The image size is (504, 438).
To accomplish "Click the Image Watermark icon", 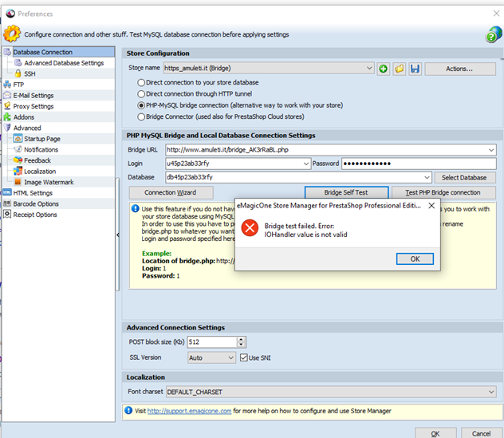I will pos(18,182).
